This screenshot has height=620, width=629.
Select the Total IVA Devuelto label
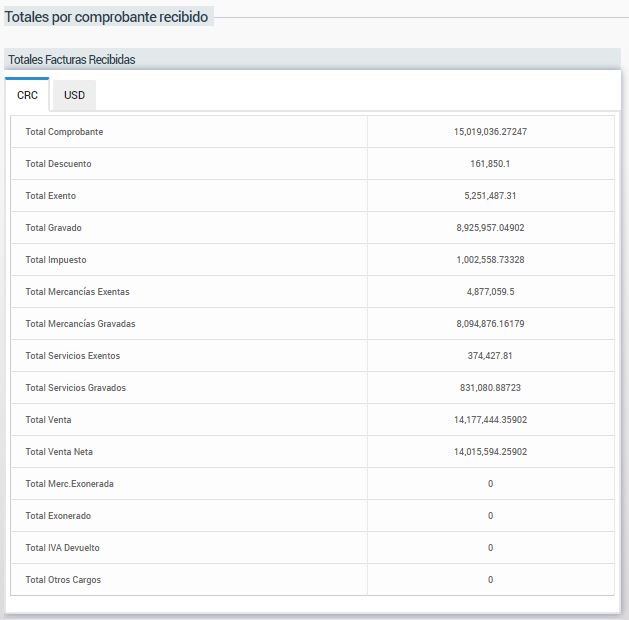(x=62, y=548)
